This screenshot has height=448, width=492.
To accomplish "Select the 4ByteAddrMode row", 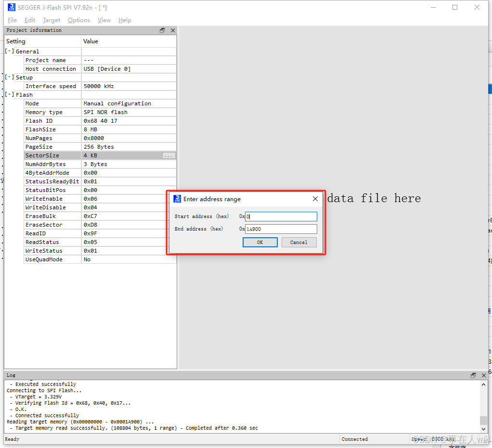I will pyautogui.click(x=100, y=173).
